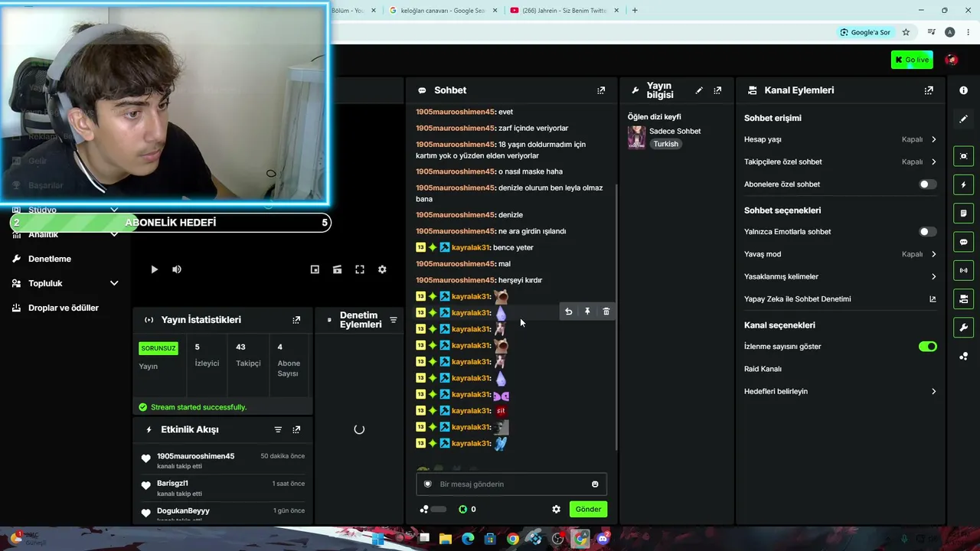Pin the hovered kayralak31 message
Image resolution: width=980 pixels, height=551 pixels.
click(587, 311)
